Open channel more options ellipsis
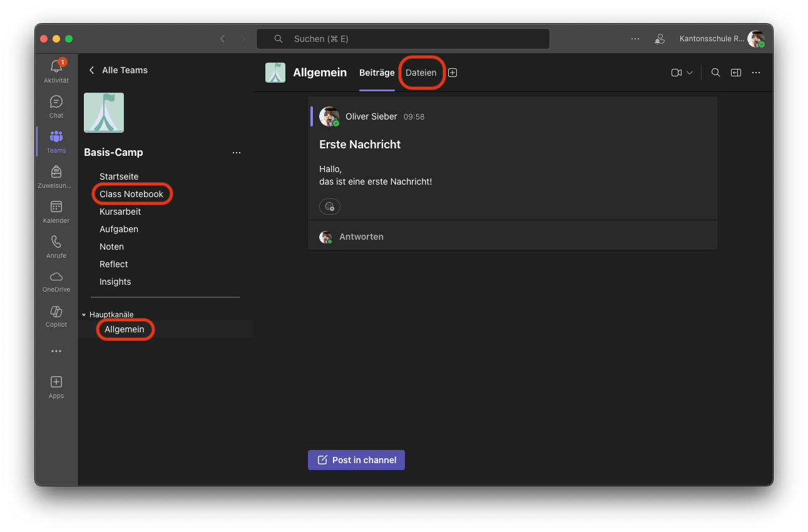 [x=756, y=73]
